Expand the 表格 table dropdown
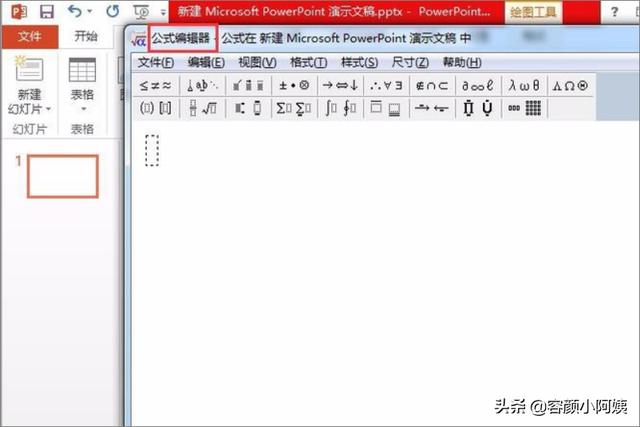640x427 pixels. click(82, 108)
